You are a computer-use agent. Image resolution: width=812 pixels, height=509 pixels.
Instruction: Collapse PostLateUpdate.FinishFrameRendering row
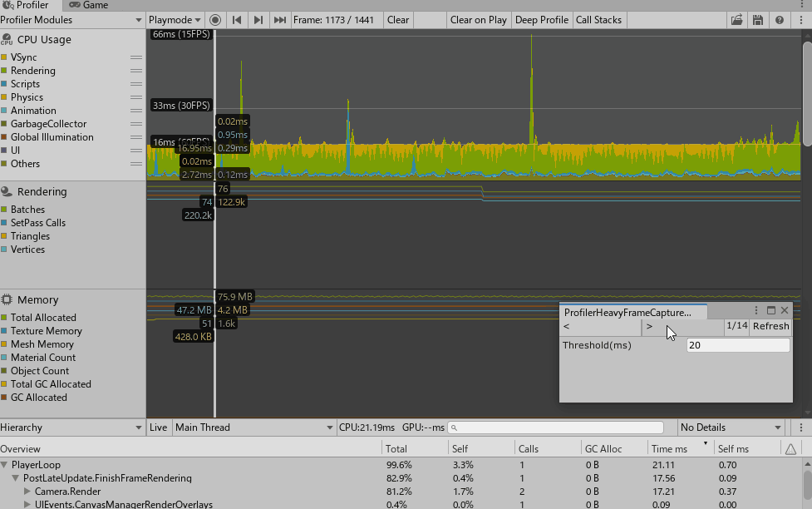coord(16,478)
